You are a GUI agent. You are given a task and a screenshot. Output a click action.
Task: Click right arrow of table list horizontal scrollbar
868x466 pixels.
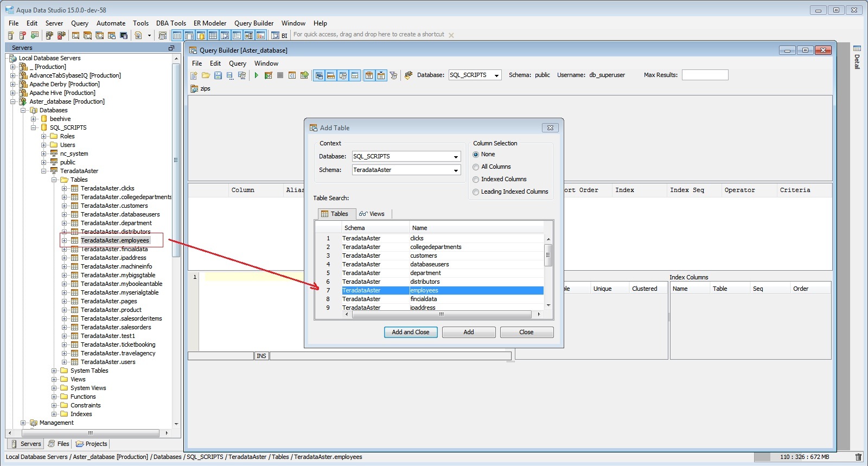point(539,314)
